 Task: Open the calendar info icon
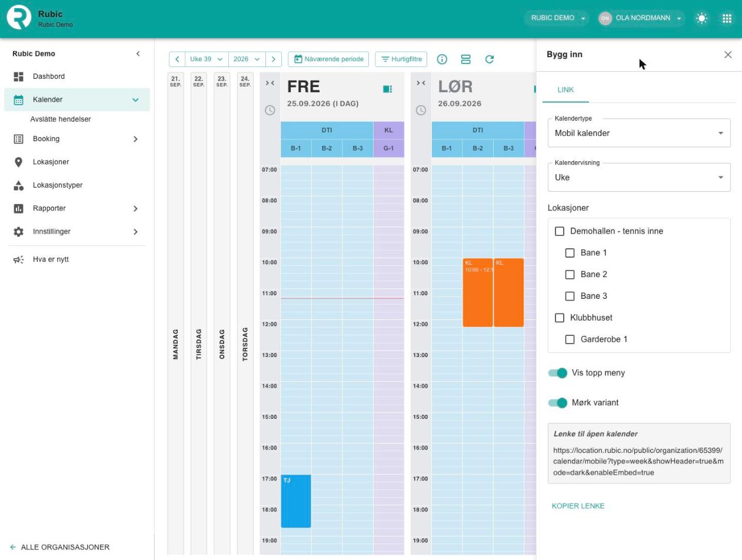[442, 59]
